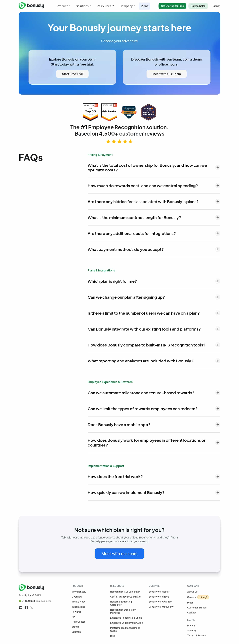Viewport: 239px width, 644px height.
Task: Open the LinkedIn icon in footer
Action: pyautogui.click(x=21, y=607)
